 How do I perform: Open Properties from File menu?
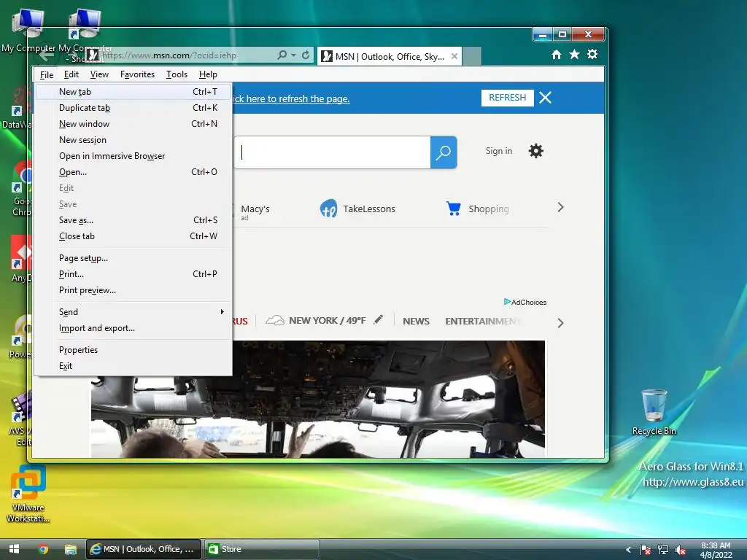(x=133, y=350)
